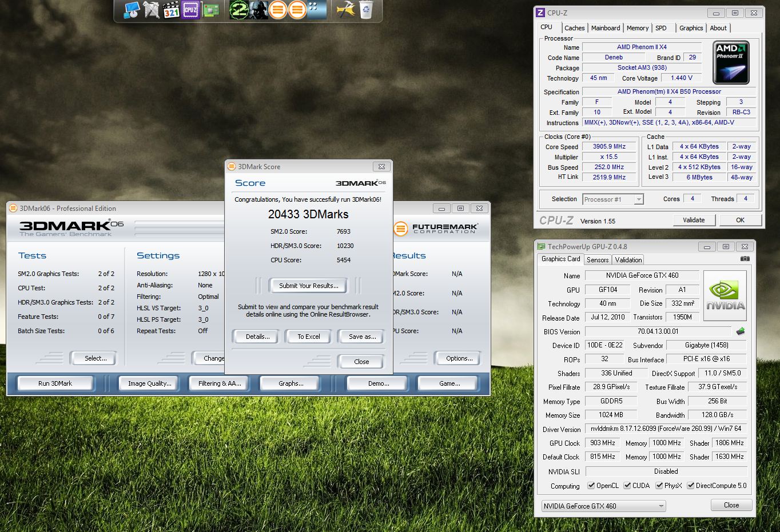Screen dimensions: 780x532
Task: Toggle the OpenCL checkbox in GPU-Z
Action: pos(591,486)
